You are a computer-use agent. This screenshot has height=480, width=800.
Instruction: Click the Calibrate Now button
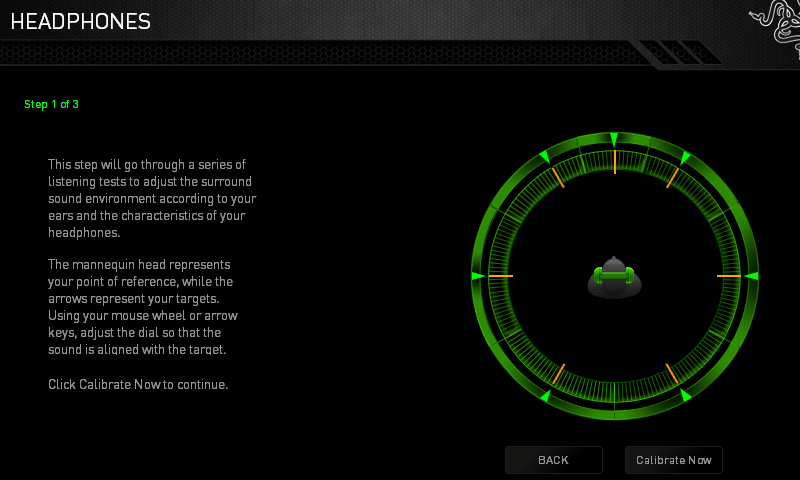coord(673,460)
